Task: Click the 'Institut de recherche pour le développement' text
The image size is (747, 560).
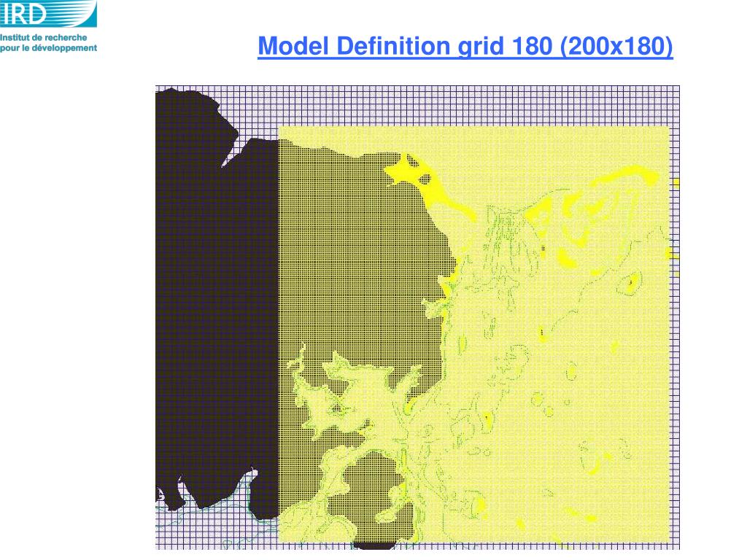Action: [48, 43]
